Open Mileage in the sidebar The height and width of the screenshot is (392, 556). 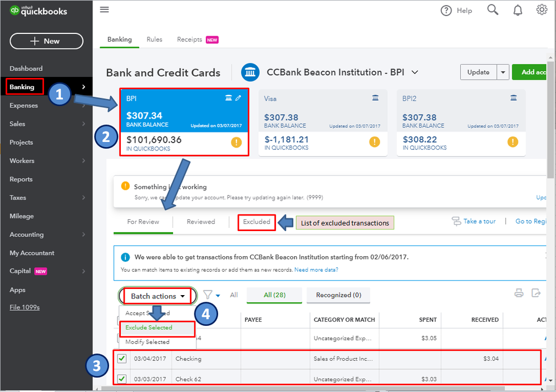click(22, 216)
